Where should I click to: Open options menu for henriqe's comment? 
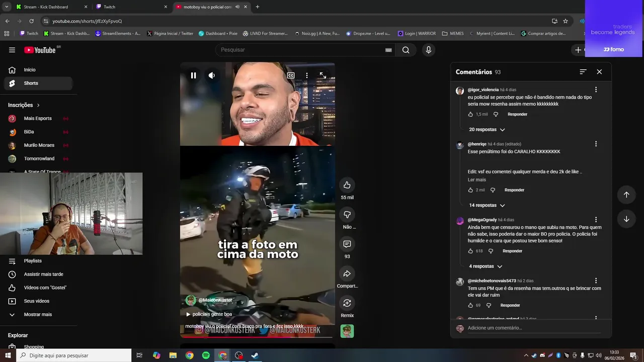coord(596,144)
